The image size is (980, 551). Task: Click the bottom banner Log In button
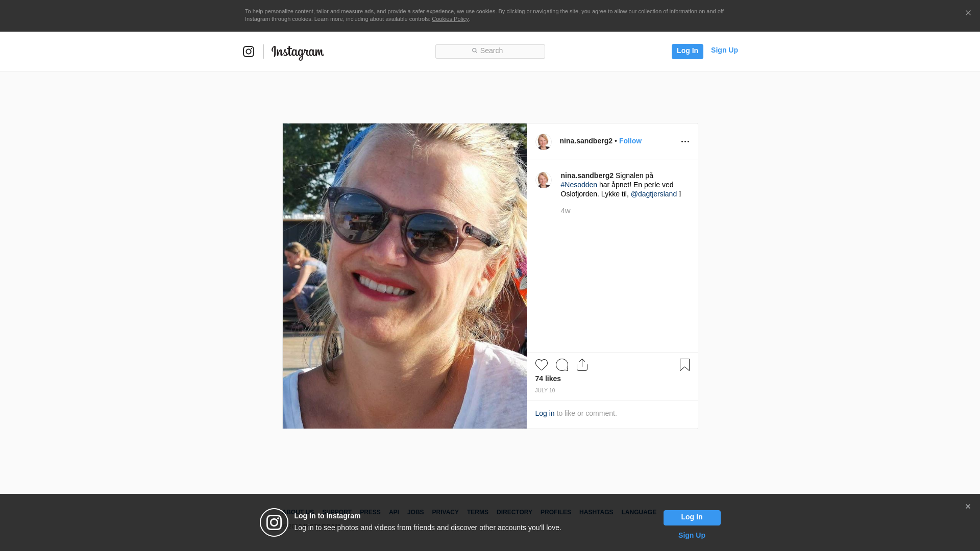(692, 518)
